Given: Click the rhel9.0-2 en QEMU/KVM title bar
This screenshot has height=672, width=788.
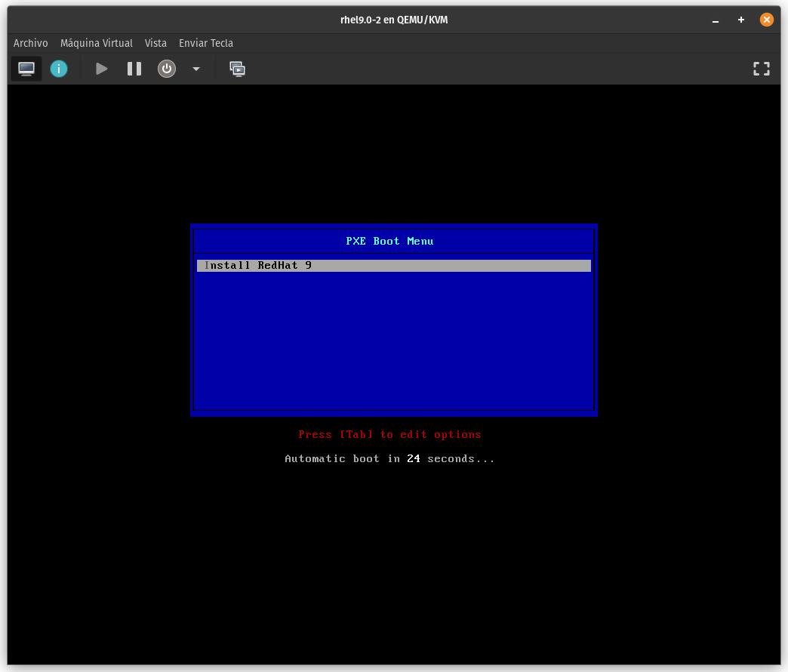Looking at the screenshot, I should (x=394, y=20).
